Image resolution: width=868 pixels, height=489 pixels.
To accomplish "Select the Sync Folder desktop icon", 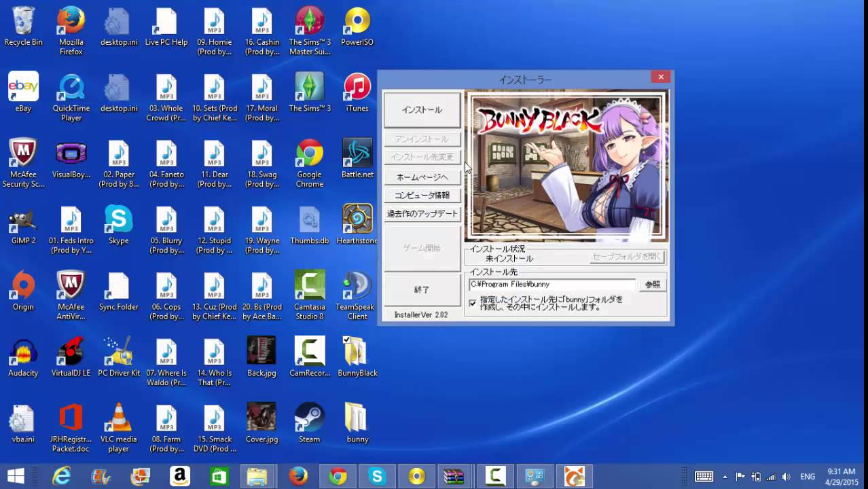I will click(118, 291).
